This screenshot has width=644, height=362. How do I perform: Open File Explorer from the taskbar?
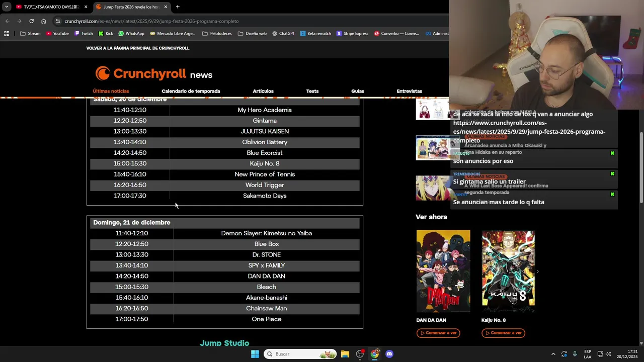[345, 354]
